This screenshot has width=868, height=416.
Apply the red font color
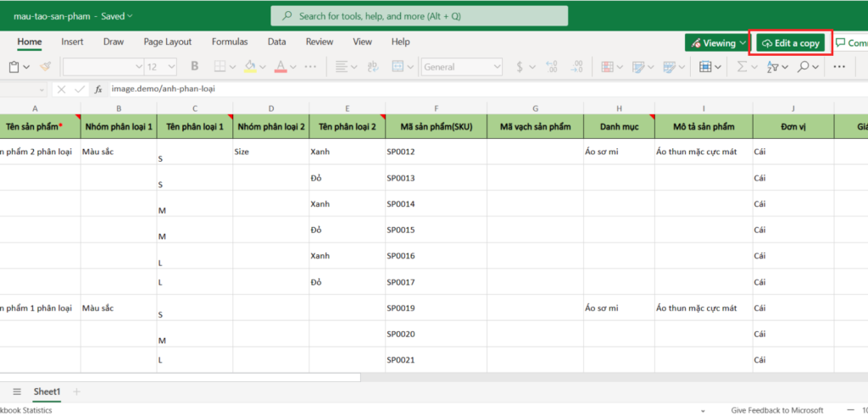281,67
